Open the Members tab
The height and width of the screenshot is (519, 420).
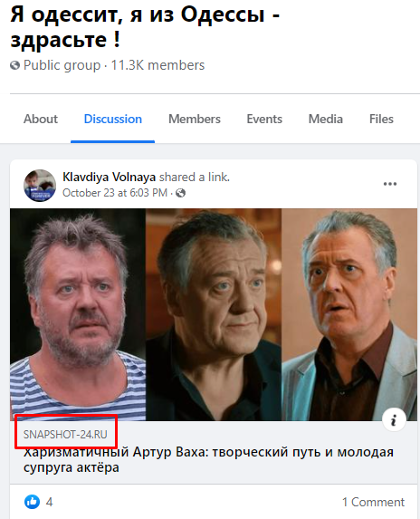195,120
